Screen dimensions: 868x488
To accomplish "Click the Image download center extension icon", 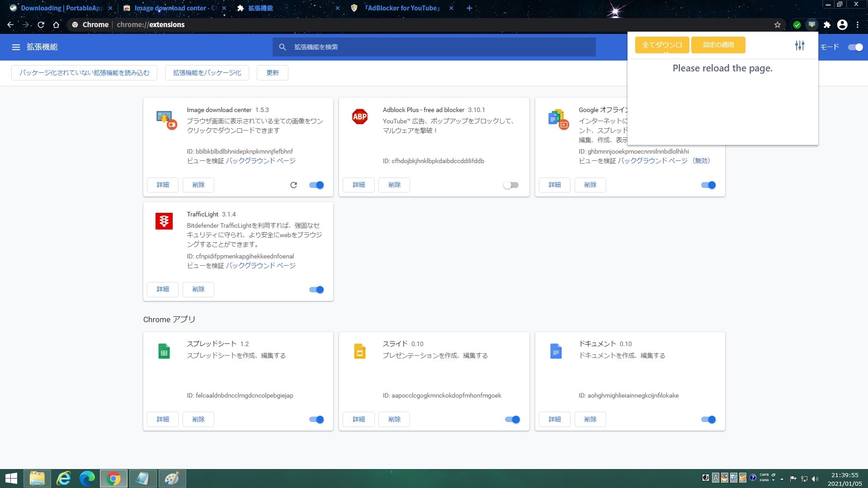I will [x=166, y=120].
